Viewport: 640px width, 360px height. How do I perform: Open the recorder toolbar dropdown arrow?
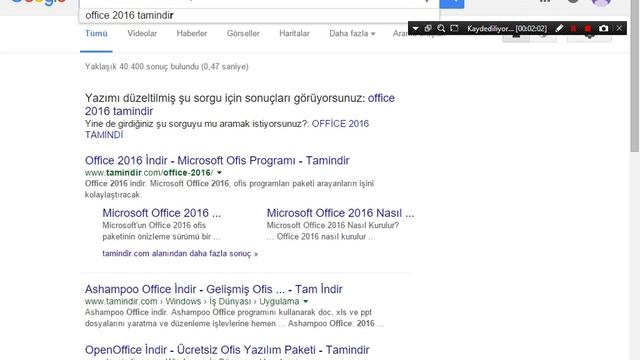point(415,29)
